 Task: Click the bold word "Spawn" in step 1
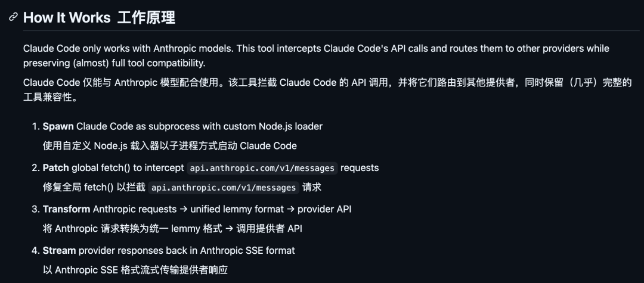[58, 126]
